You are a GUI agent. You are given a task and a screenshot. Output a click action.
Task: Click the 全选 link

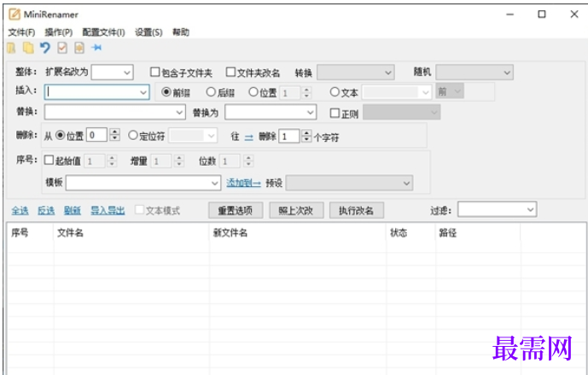click(20, 211)
